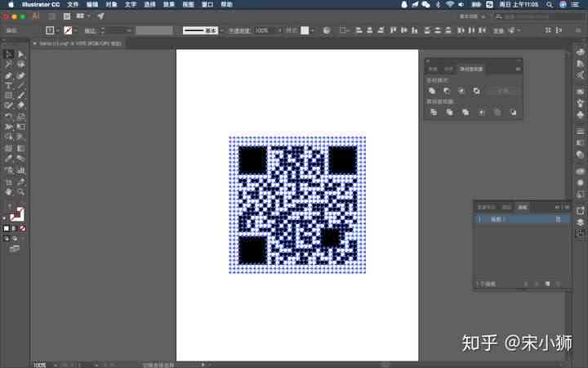The image size is (588, 368).
Task: Select the Paintbrush tool
Action: [21, 96]
